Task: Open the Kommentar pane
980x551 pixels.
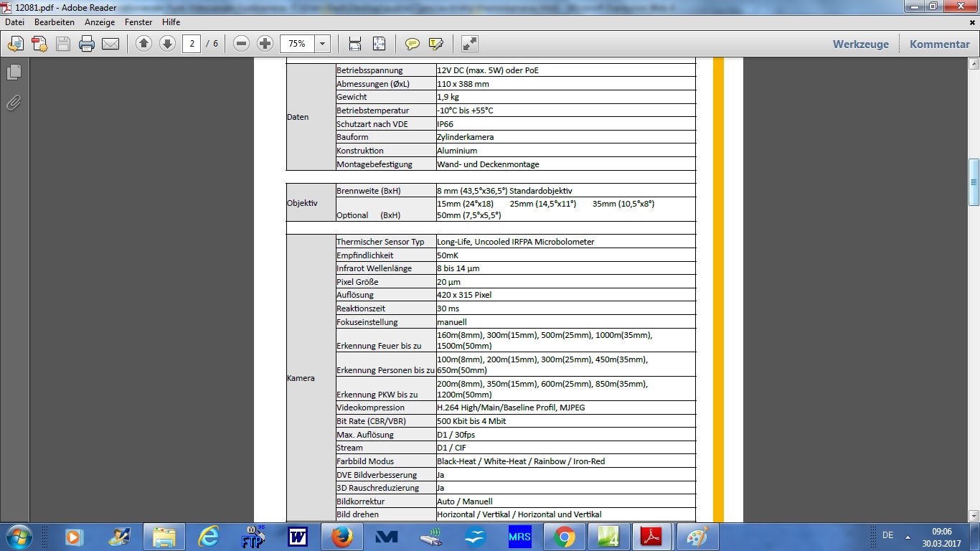Action: pos(939,44)
